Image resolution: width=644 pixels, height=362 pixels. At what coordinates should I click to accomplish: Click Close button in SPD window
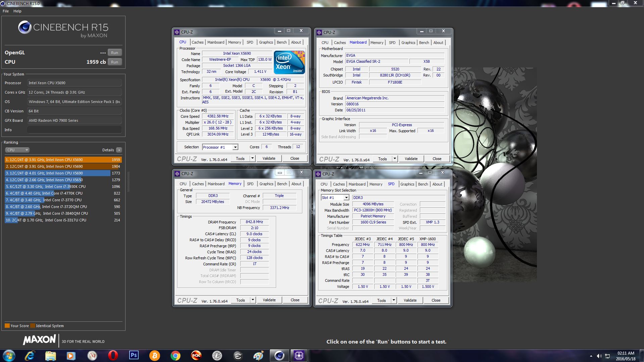click(436, 300)
